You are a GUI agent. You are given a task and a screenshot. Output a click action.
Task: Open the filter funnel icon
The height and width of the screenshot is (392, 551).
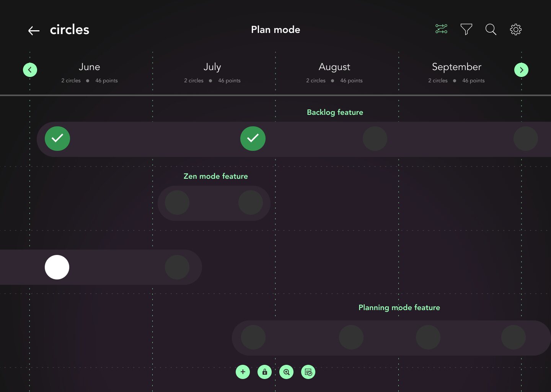(466, 29)
